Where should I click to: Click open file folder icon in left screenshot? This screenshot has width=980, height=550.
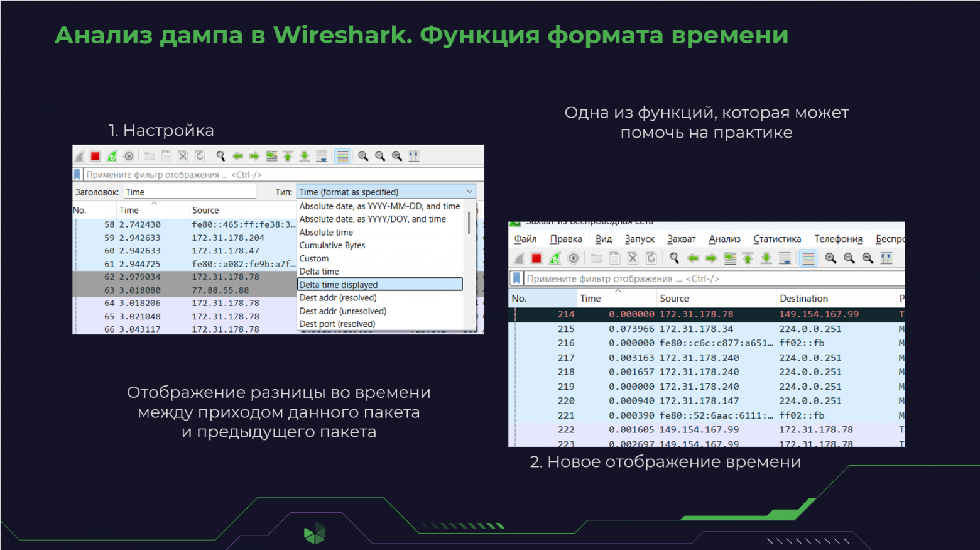coord(150,157)
